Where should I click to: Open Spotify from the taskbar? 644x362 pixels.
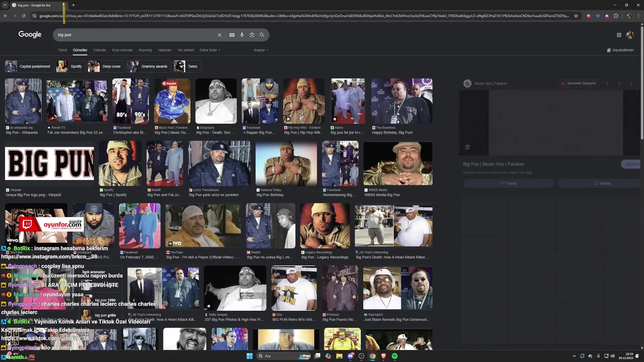pos(394,356)
